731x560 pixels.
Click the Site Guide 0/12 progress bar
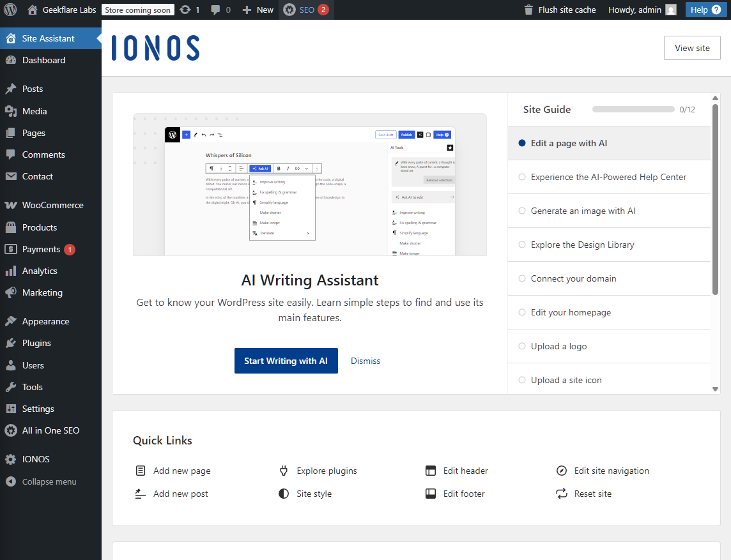[633, 109]
